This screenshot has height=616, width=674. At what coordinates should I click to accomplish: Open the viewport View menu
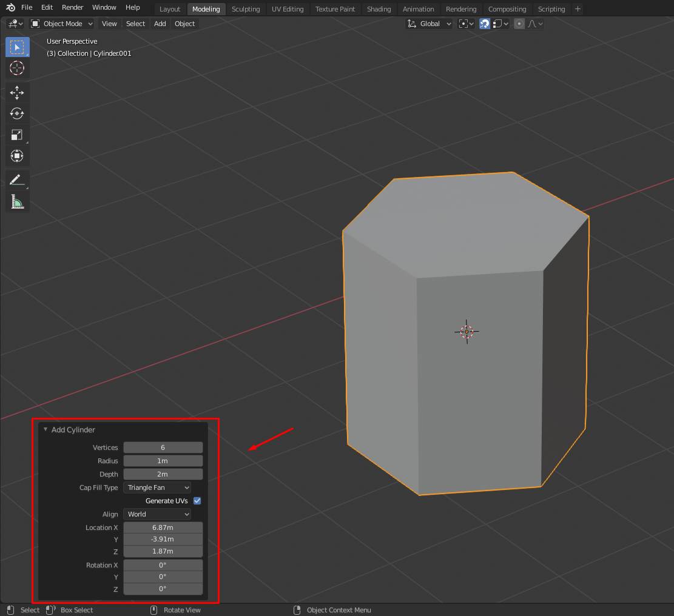[109, 24]
